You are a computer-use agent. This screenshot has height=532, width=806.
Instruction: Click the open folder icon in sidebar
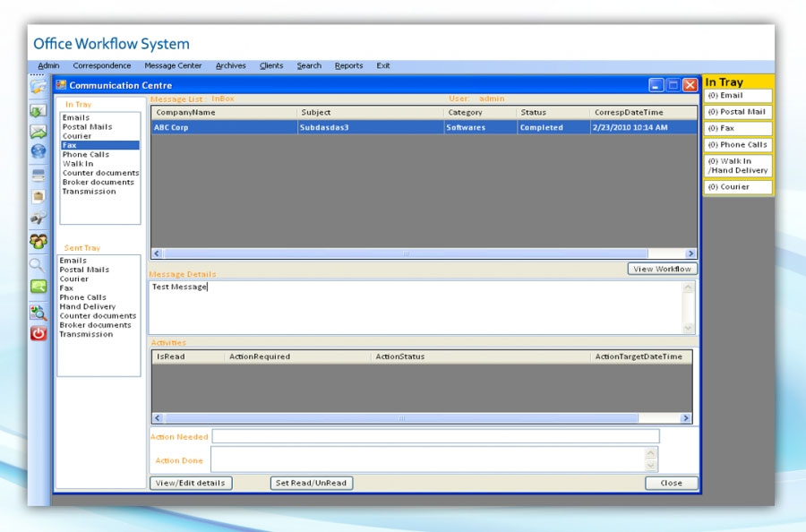[38, 87]
